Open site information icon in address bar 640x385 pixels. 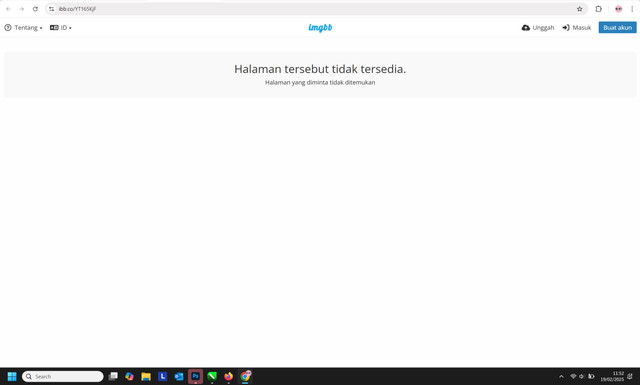click(51, 9)
